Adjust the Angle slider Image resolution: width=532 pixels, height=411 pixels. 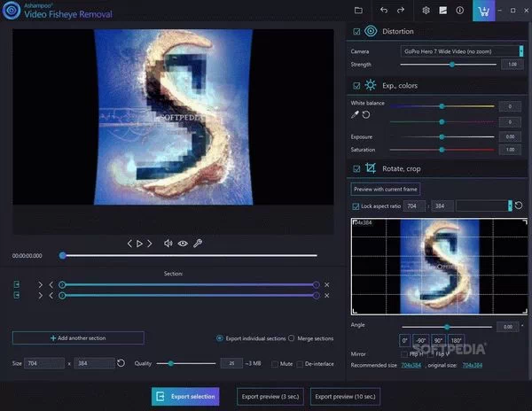click(447, 327)
